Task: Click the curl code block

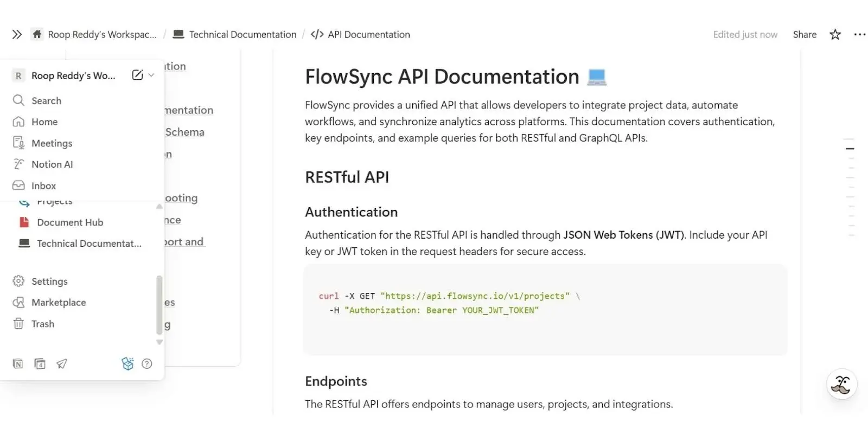Action: [545, 310]
